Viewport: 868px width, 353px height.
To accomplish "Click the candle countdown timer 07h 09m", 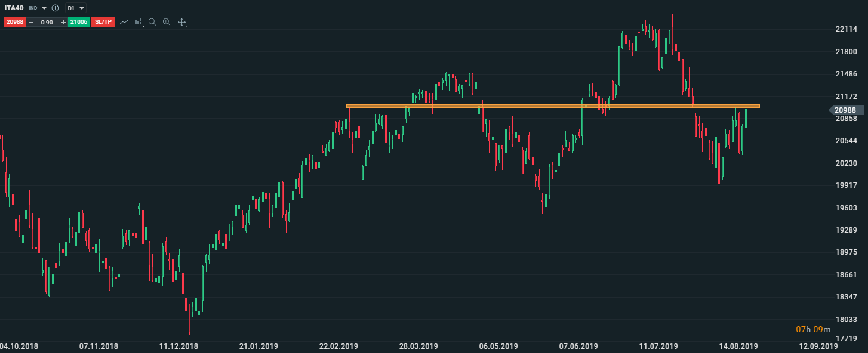I will (809, 329).
